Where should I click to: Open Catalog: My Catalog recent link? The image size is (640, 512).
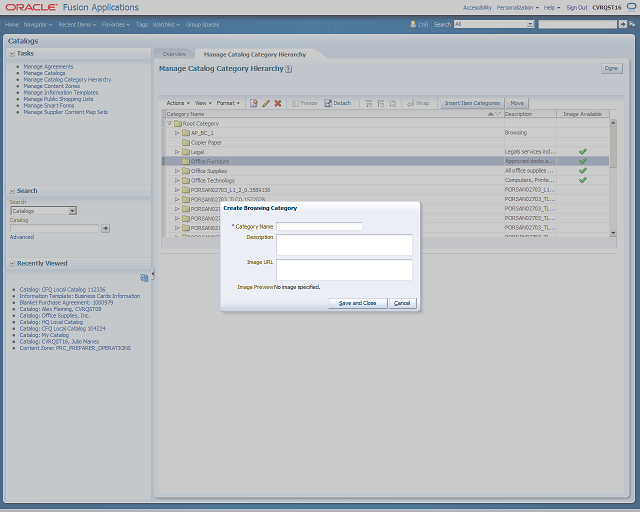[44, 335]
